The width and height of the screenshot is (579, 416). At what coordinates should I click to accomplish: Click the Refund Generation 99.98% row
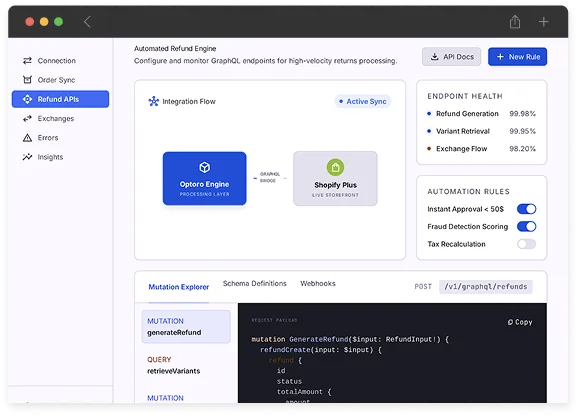[x=482, y=114]
